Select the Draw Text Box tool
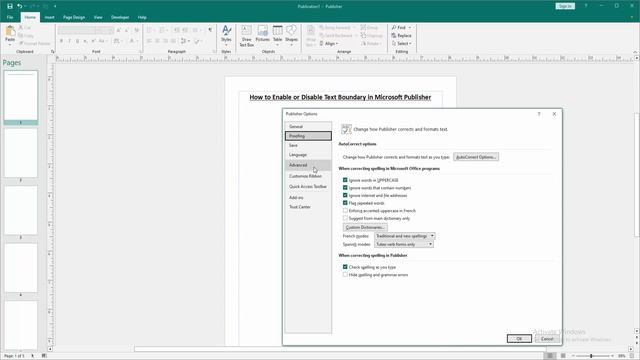640x360 pixels. point(247,36)
